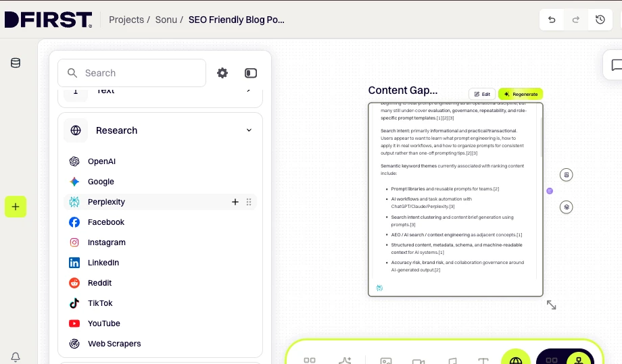Select Web Scrapers research node
This screenshot has height=364, width=622.
160,344
